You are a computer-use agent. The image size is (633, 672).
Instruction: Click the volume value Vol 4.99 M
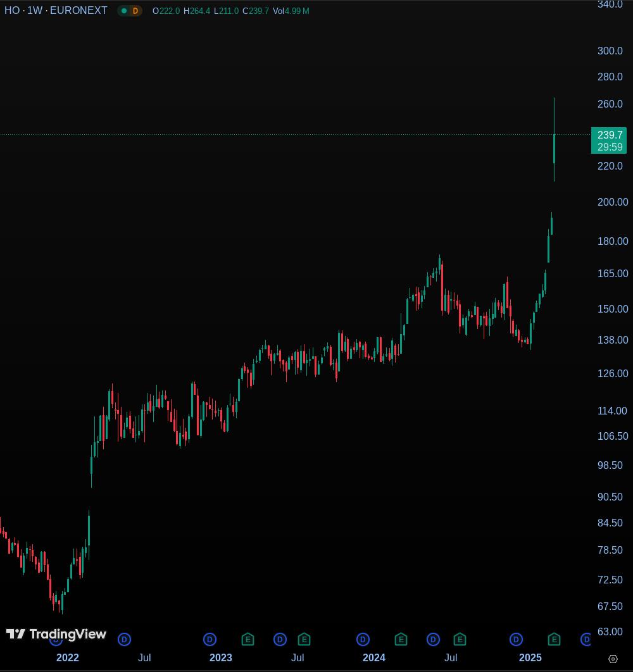tap(291, 11)
